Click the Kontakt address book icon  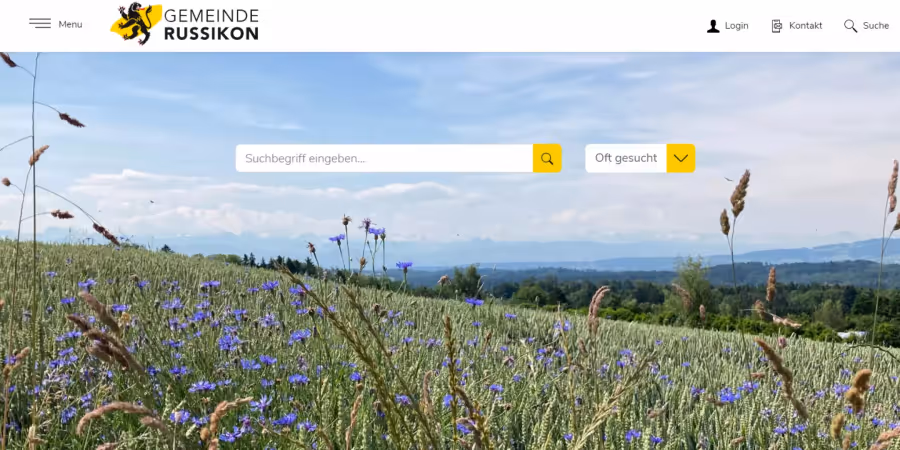[x=777, y=26]
